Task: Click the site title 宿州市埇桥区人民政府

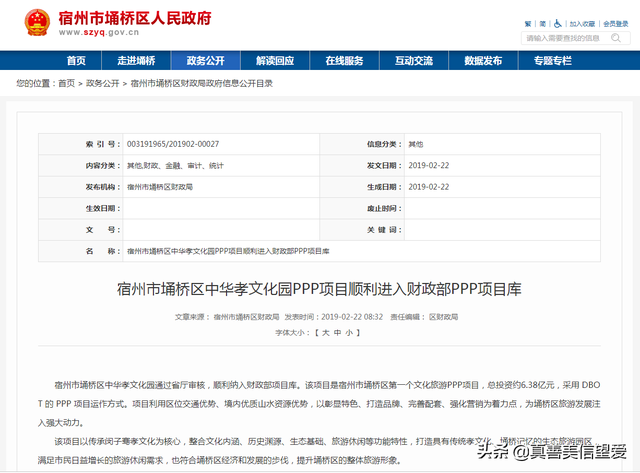Action: (x=135, y=18)
